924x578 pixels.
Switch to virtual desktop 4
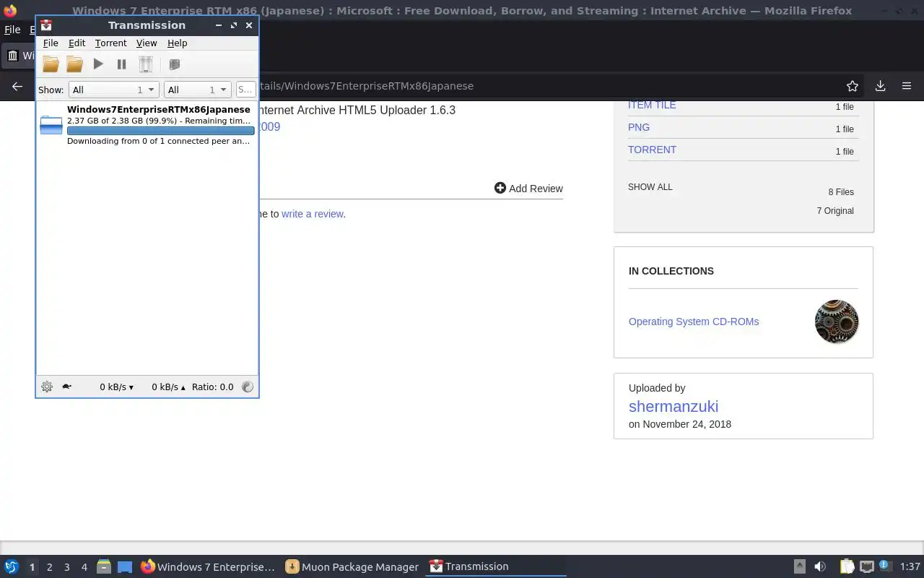click(x=84, y=567)
